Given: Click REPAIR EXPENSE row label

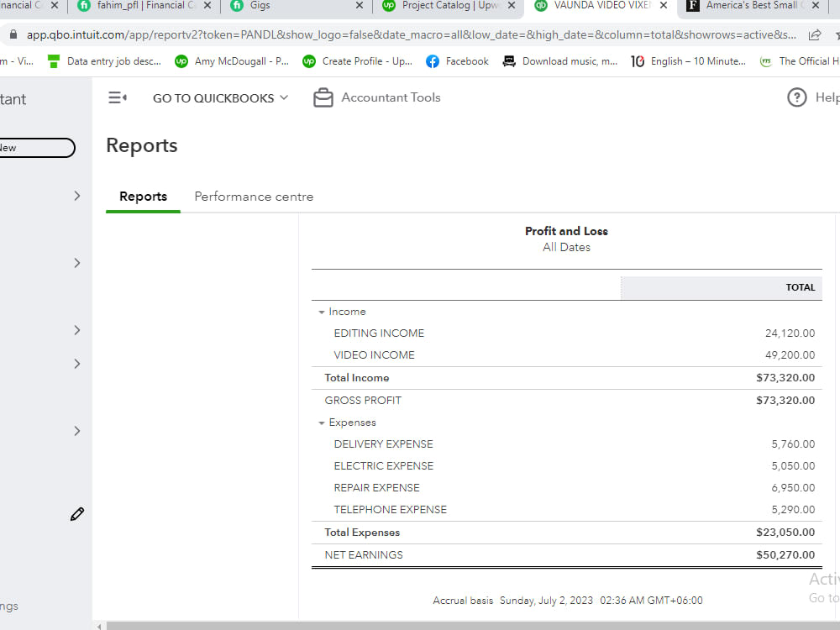Looking at the screenshot, I should (x=376, y=488).
